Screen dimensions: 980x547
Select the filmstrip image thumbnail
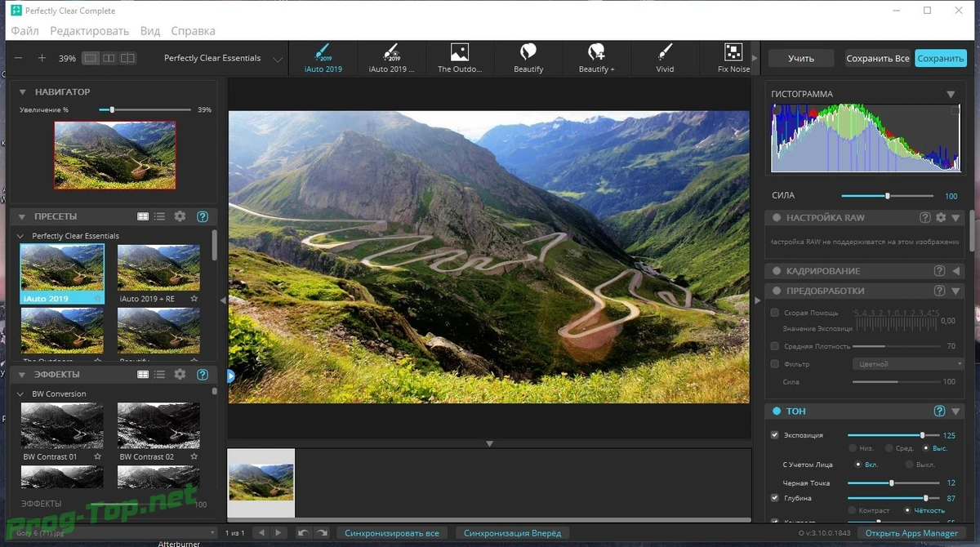pos(261,483)
